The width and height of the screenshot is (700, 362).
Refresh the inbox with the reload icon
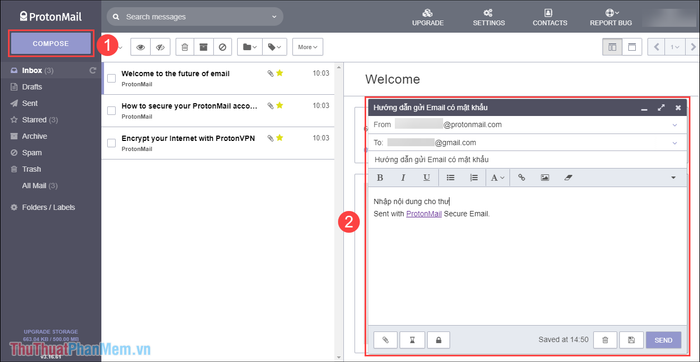pos(93,71)
